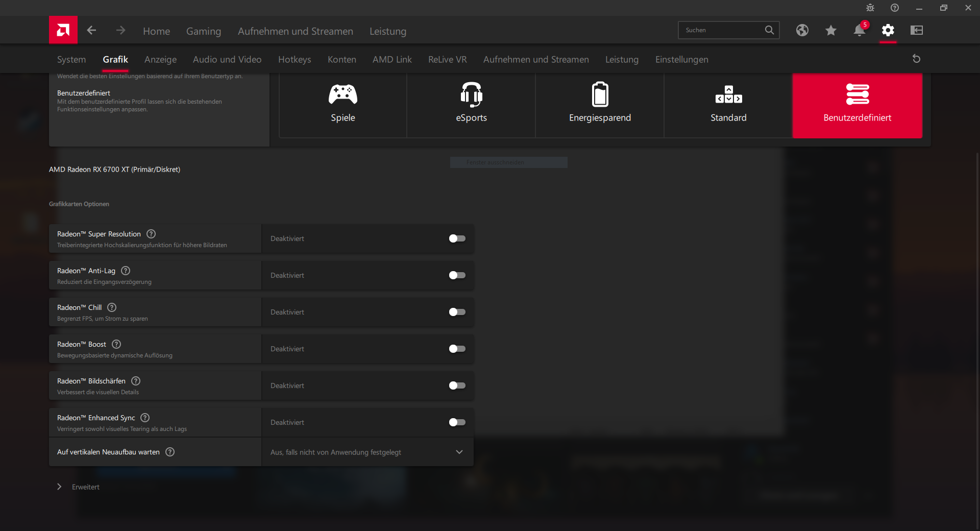Click the search magnifier icon

tap(769, 30)
